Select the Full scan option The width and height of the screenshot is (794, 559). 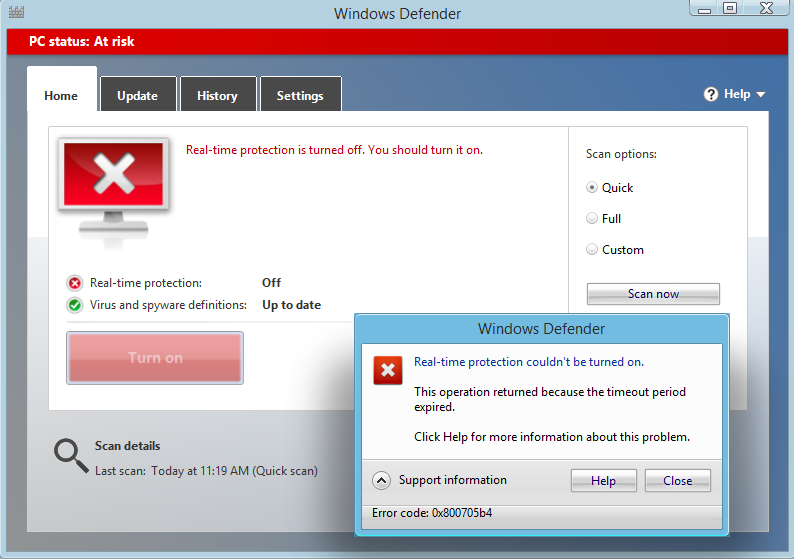591,218
